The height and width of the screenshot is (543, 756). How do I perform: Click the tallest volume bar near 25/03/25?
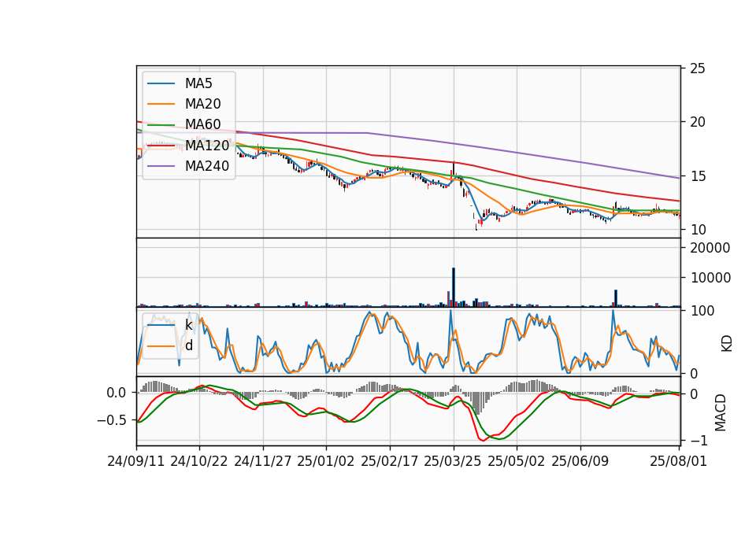(454, 287)
